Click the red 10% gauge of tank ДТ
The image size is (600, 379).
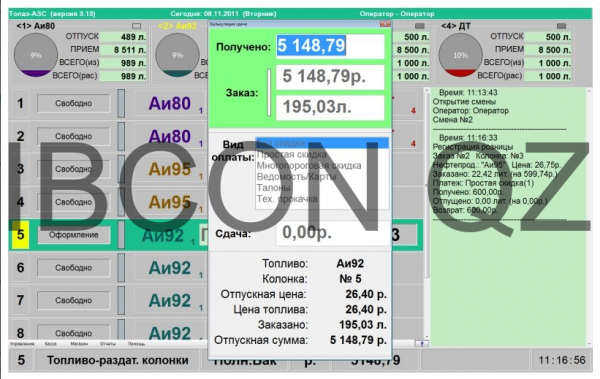click(460, 55)
